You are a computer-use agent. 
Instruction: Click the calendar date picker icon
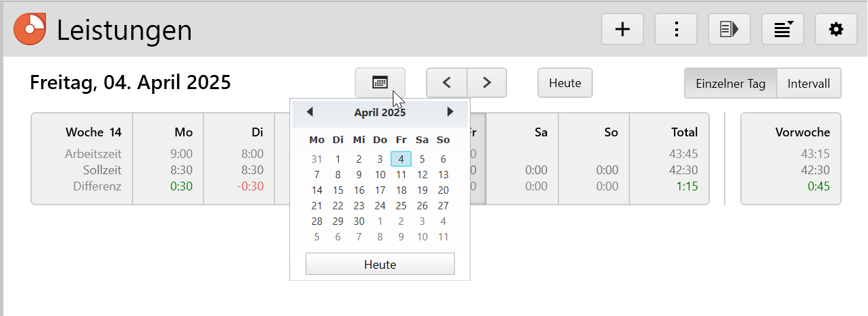click(380, 82)
